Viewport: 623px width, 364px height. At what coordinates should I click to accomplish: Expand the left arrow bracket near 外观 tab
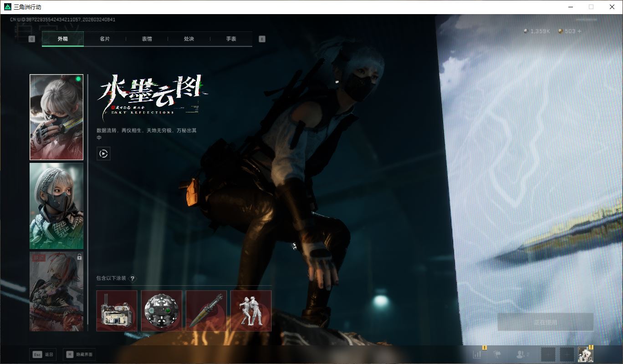tap(31, 39)
